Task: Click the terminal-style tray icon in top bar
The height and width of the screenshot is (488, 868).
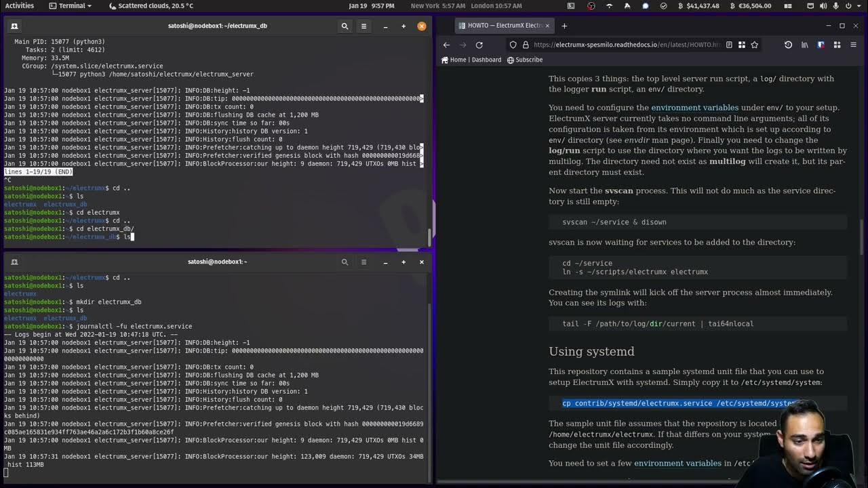Action: 571,5
